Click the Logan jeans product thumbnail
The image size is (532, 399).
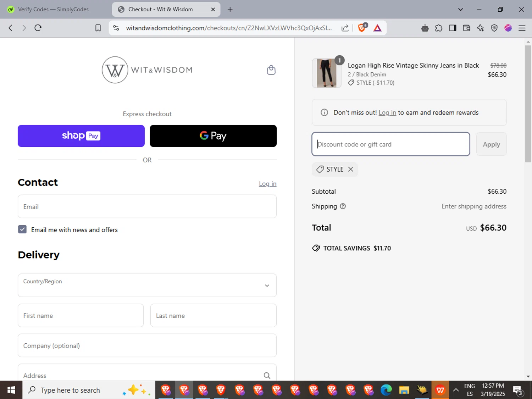tap(326, 73)
